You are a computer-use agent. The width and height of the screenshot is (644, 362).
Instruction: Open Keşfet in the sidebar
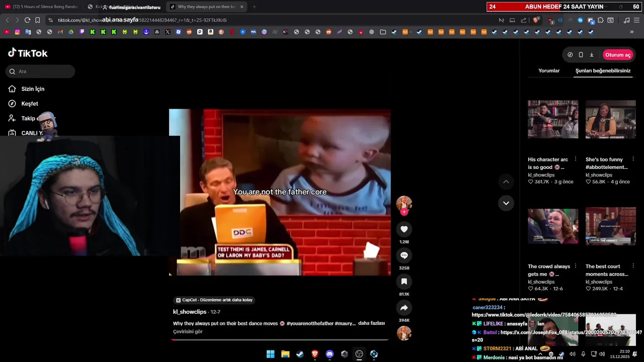click(x=30, y=104)
